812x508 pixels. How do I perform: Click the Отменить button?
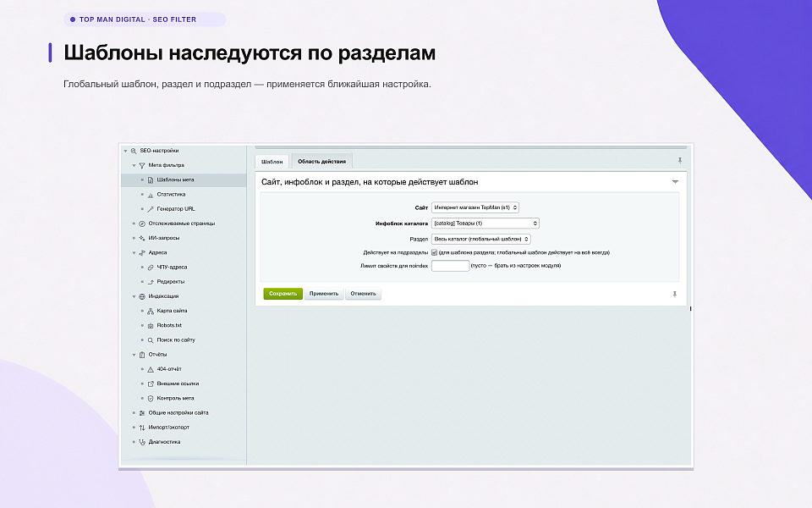(363, 294)
